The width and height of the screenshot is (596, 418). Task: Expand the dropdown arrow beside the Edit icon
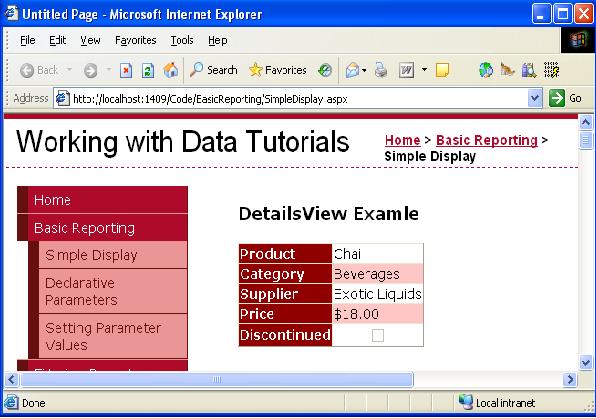(425, 70)
